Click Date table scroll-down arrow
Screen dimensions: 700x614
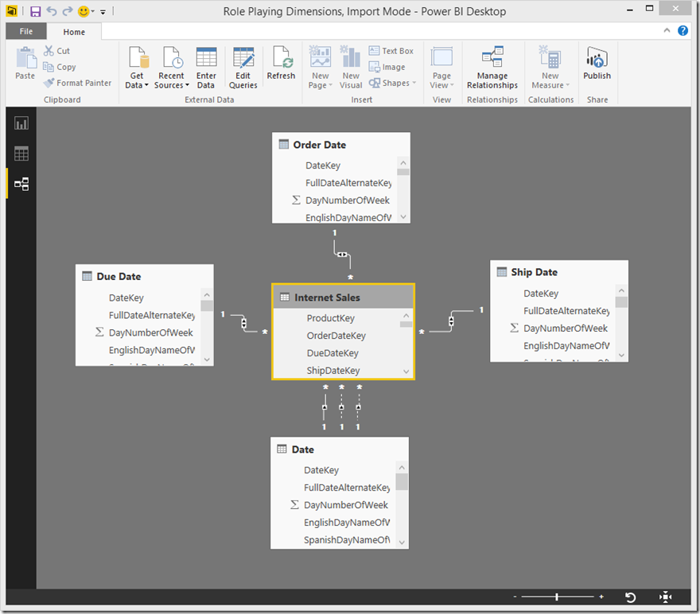(402, 542)
